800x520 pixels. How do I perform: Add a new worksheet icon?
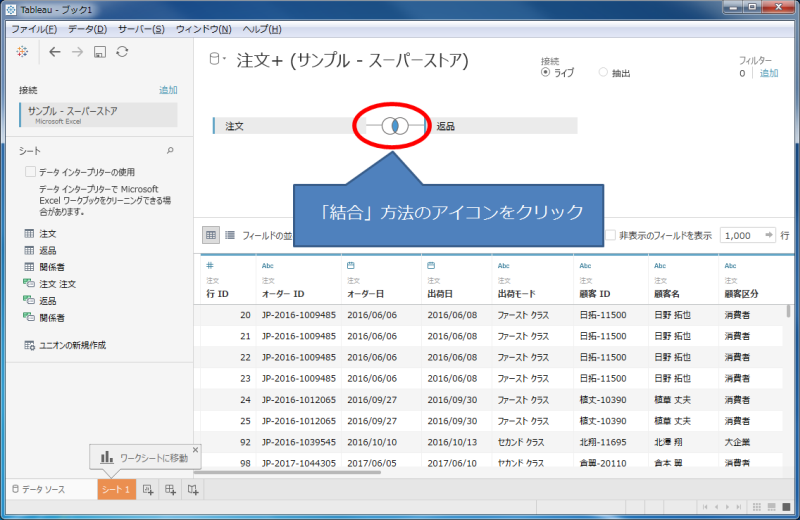(148, 490)
